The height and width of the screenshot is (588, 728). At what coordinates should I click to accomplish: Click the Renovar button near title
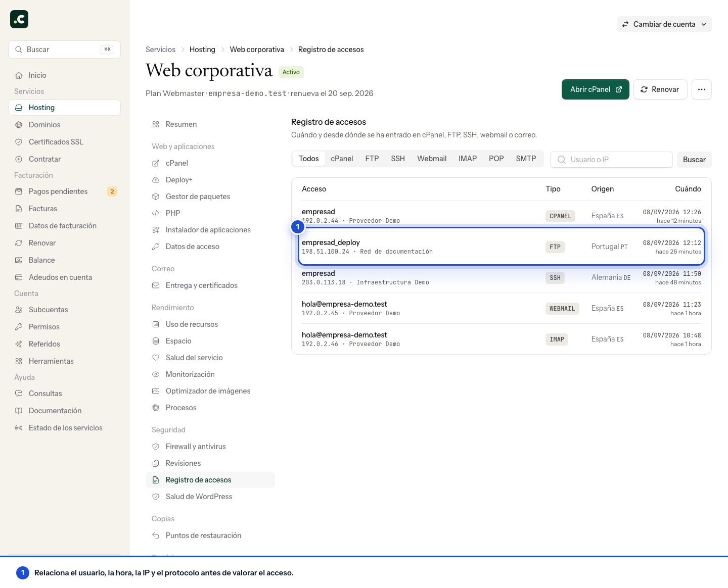[x=660, y=89]
